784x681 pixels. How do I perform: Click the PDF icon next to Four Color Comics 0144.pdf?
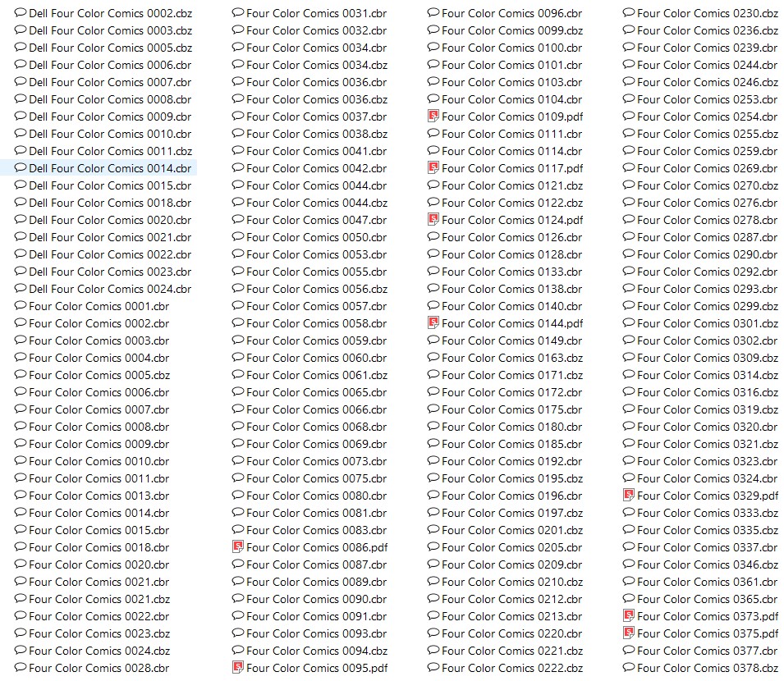pos(433,322)
